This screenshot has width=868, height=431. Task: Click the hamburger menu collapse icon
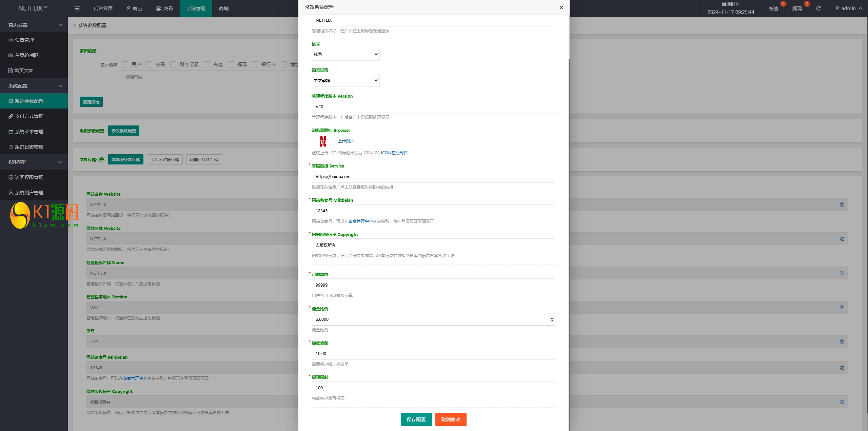click(x=77, y=8)
